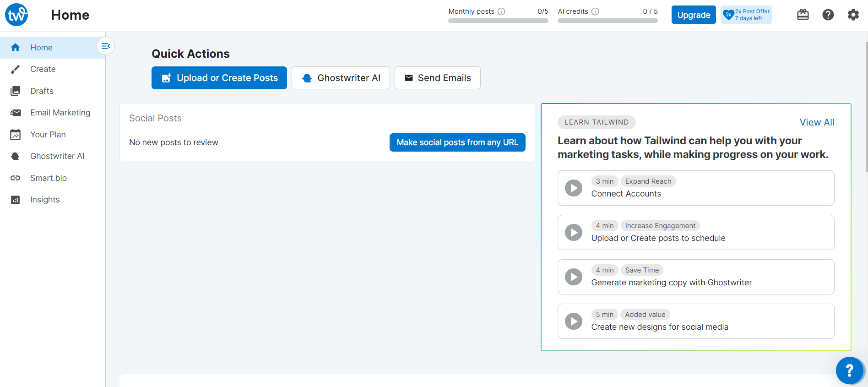Collapse the sidebar with the toggle icon

tap(106, 46)
